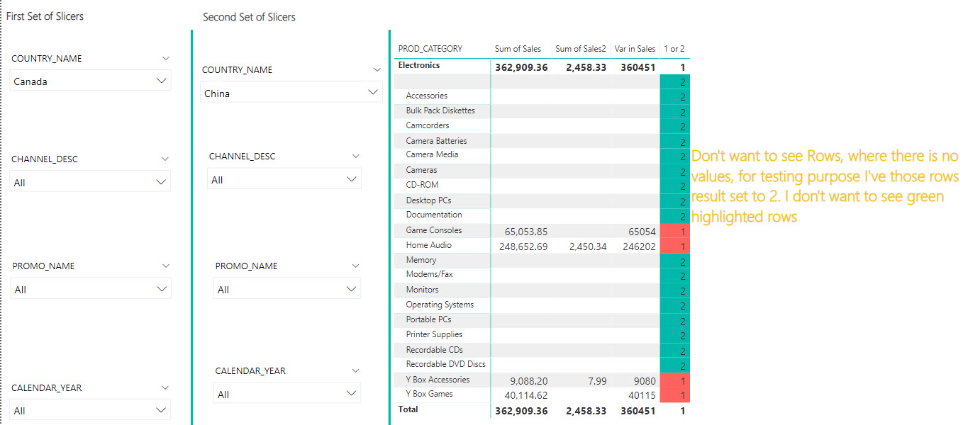Click header chevron of COUNTRY_NAME slicer above China
Viewport: 980px width, 425px height.
coord(377,69)
